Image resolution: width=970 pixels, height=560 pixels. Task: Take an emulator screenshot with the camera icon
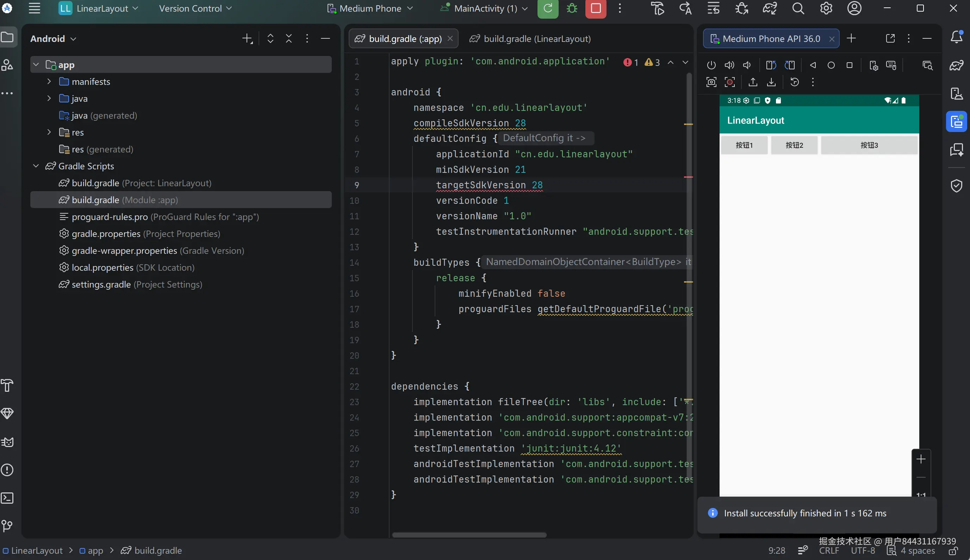click(x=711, y=82)
